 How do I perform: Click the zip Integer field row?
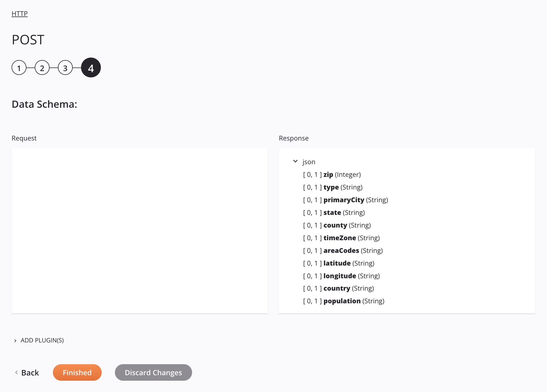(x=332, y=174)
